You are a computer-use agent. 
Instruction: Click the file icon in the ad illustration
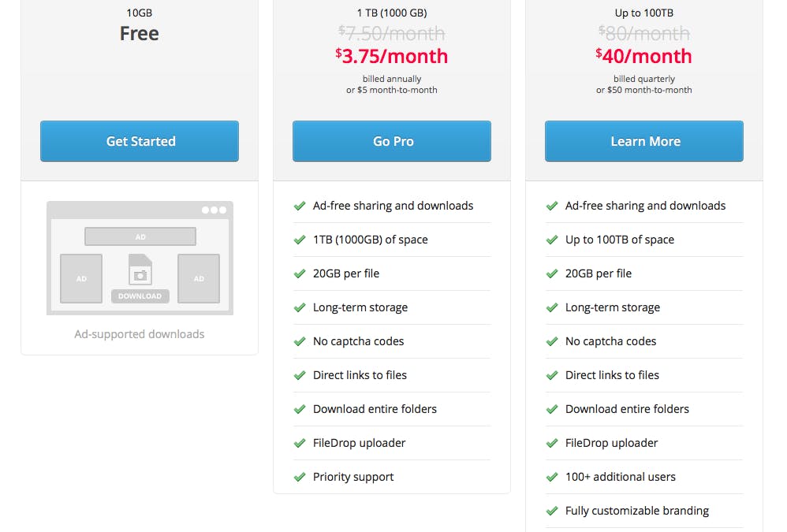pos(140,270)
